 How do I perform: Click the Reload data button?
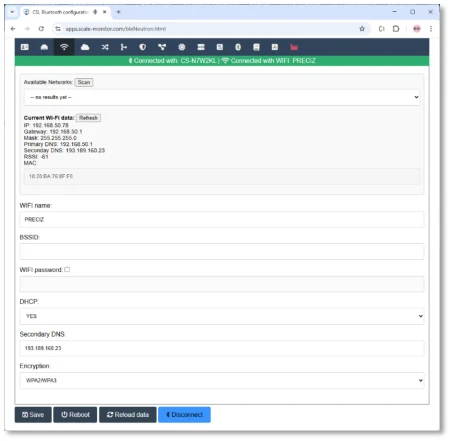[128, 415]
